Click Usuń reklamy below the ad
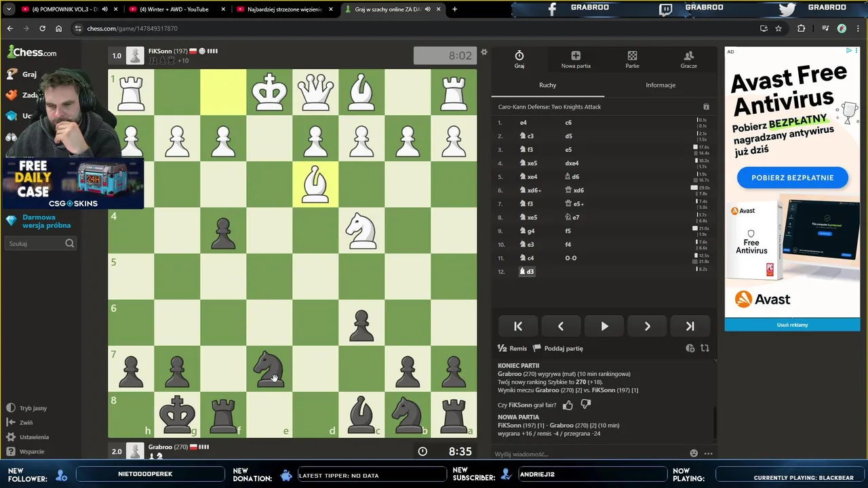This screenshot has height=488, width=868. [792, 325]
